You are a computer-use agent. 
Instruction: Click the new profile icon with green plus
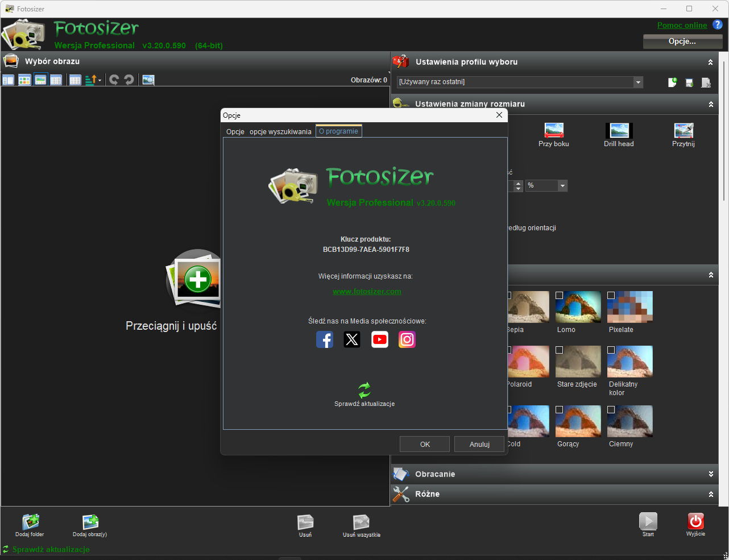point(672,82)
